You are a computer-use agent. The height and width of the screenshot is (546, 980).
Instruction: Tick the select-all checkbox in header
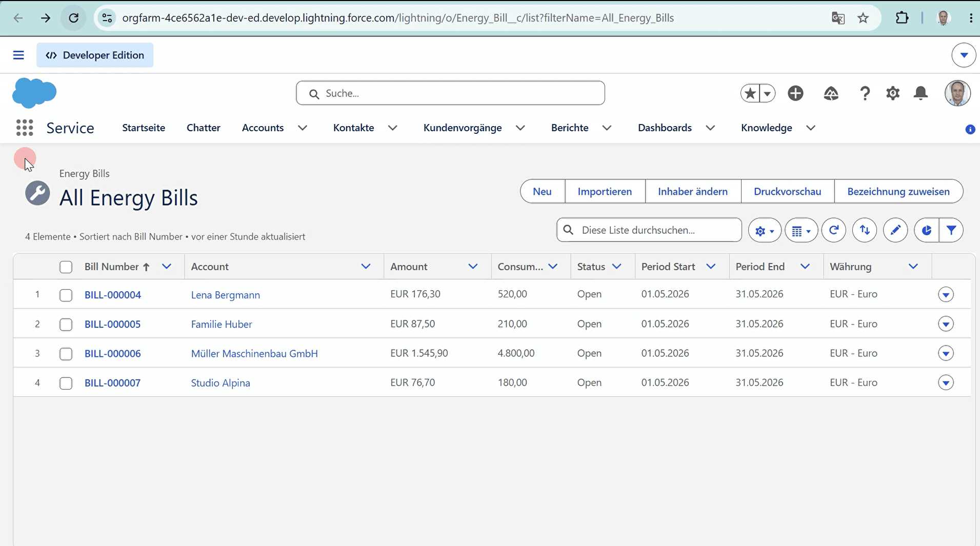pyautogui.click(x=66, y=267)
